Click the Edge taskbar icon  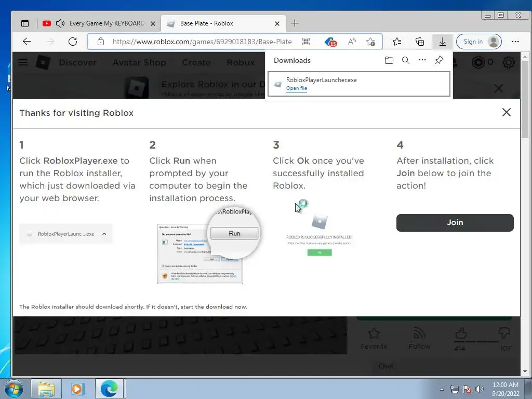[109, 389]
